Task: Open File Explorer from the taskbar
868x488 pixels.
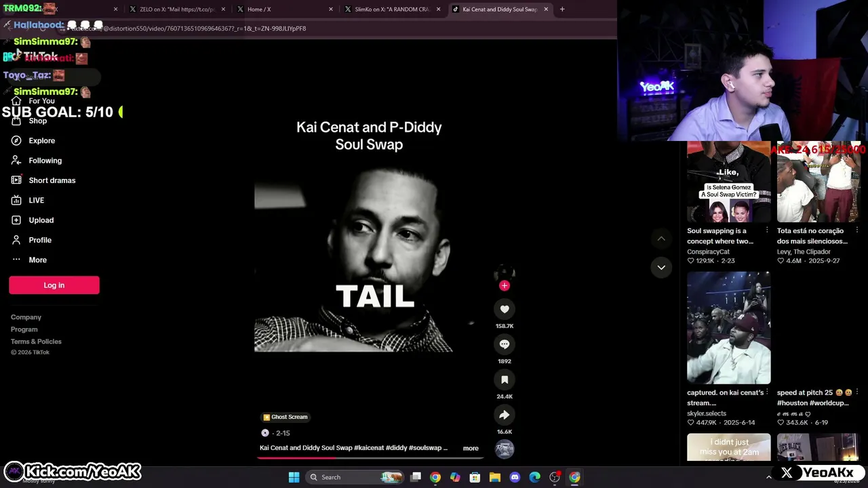Action: tap(495, 477)
